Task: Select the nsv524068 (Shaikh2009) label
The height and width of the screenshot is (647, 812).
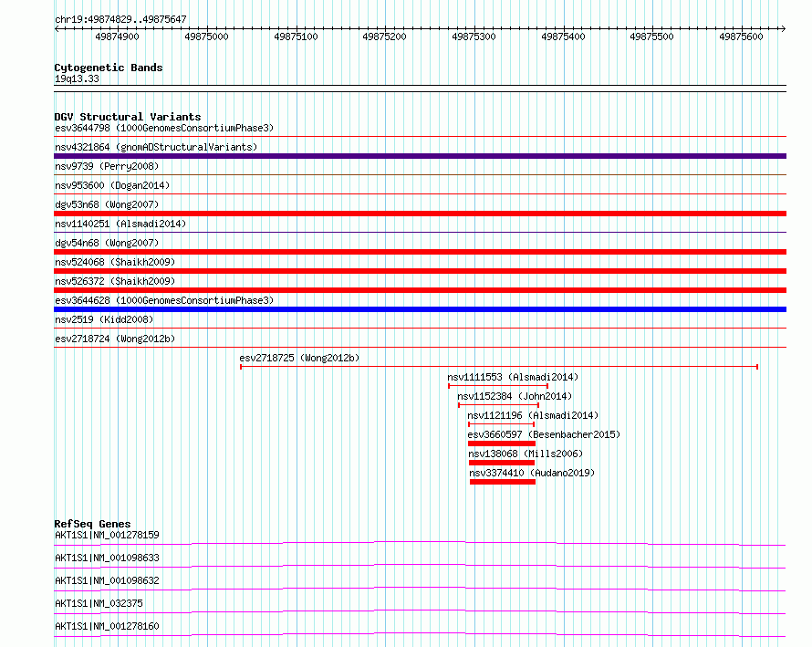Action: coord(115,262)
